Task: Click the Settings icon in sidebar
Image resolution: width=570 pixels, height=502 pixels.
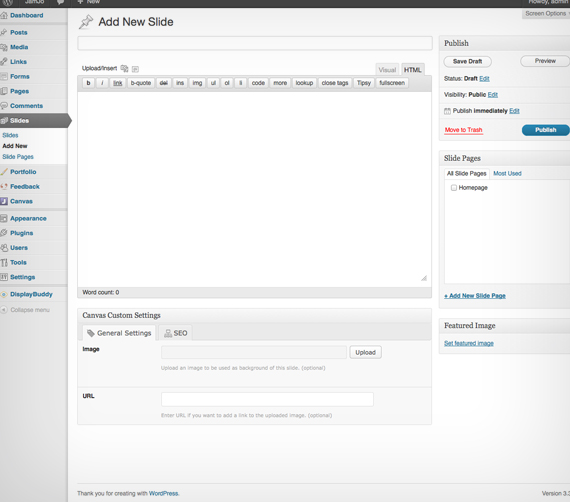Action: [x=4, y=277]
